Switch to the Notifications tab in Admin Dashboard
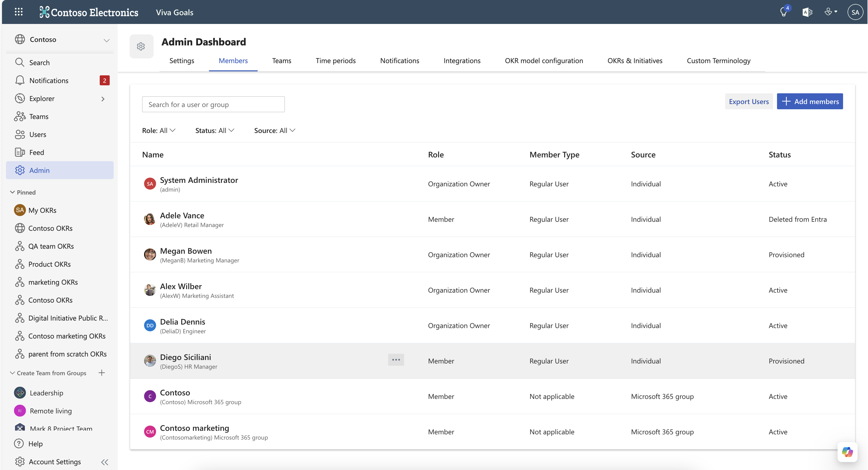The height and width of the screenshot is (470, 868). (x=400, y=60)
